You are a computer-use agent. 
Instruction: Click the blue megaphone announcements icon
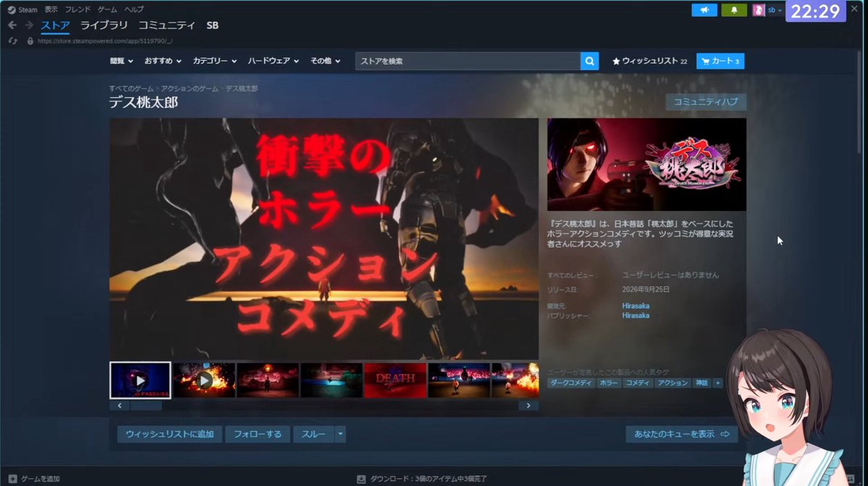(704, 10)
